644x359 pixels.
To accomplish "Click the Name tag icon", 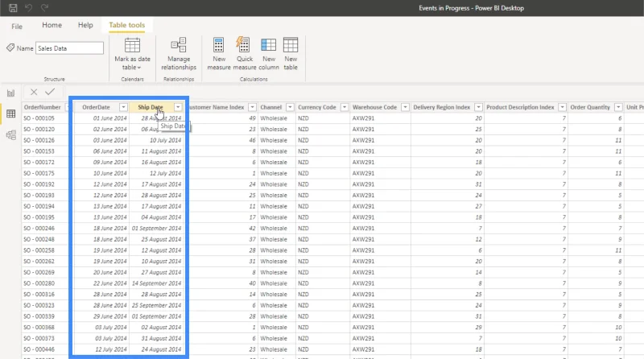I will [10, 48].
